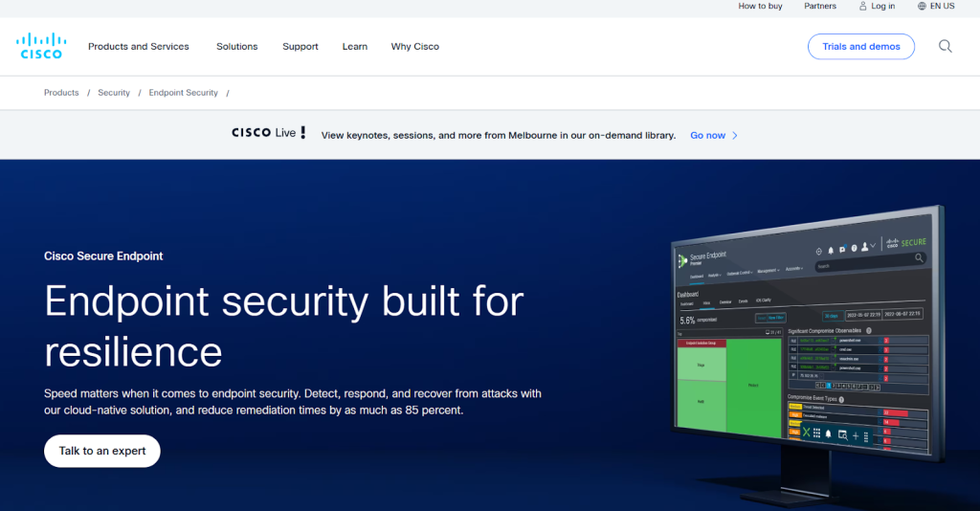Open the Learn menu

click(354, 47)
